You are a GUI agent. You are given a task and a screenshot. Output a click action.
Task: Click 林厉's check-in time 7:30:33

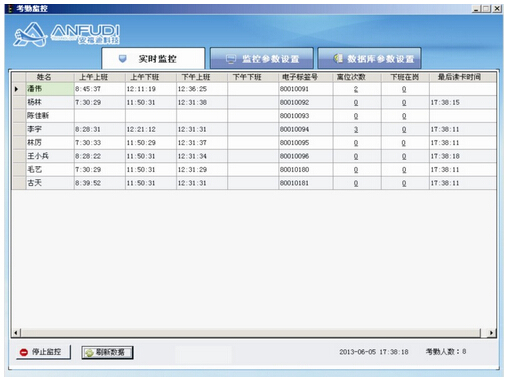88,143
